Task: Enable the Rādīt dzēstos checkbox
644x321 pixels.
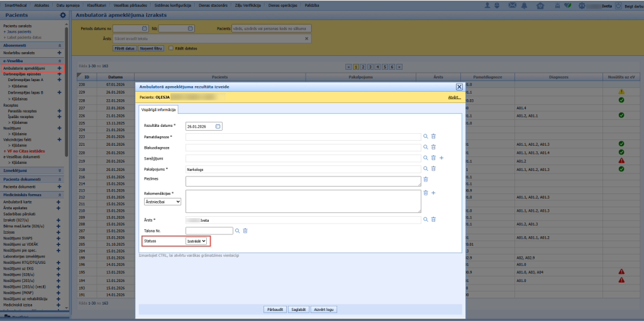Action: pyautogui.click(x=171, y=48)
